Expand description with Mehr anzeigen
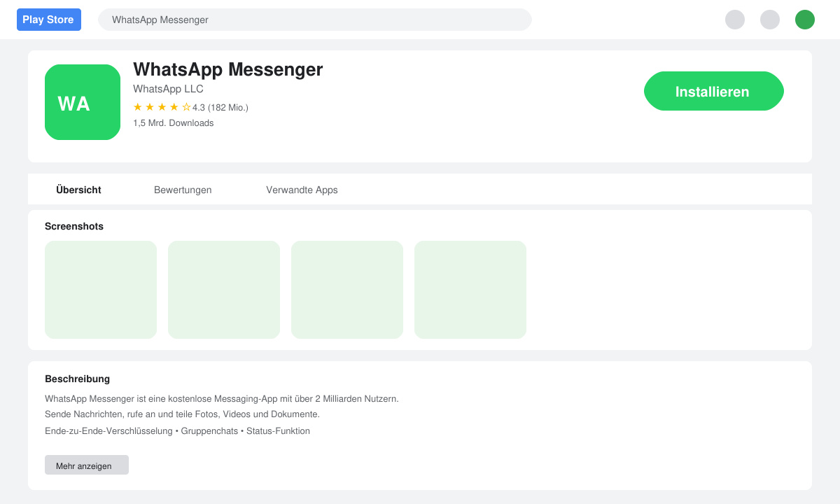This screenshot has height=504, width=840. [87, 465]
